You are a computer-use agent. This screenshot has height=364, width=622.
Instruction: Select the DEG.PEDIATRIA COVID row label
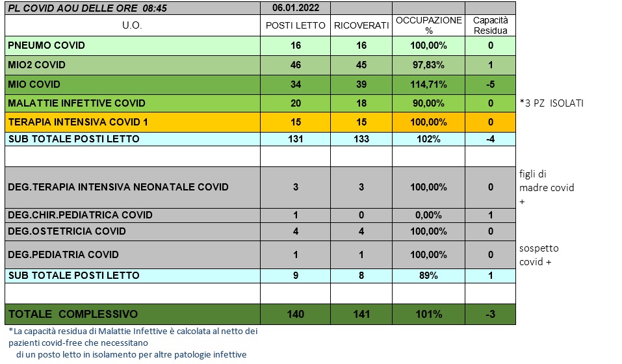[x=63, y=254]
